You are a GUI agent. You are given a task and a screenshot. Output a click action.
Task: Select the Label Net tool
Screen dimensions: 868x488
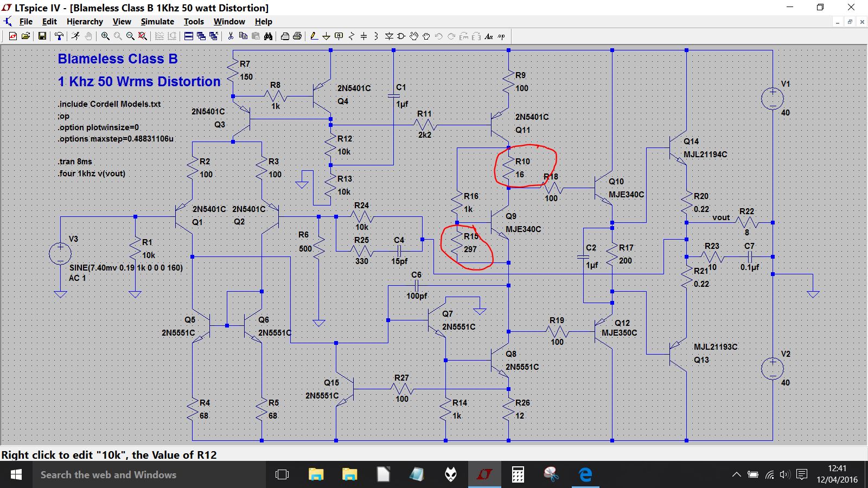pyautogui.click(x=339, y=36)
